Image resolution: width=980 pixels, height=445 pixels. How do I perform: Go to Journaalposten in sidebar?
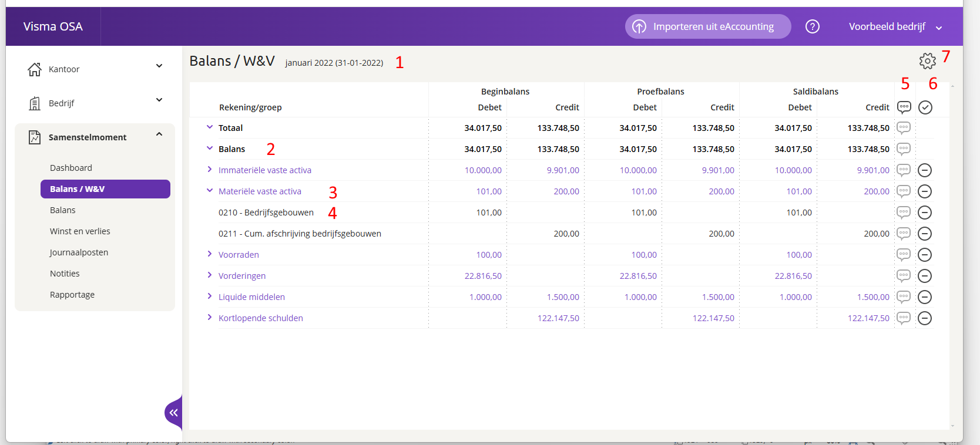79,252
